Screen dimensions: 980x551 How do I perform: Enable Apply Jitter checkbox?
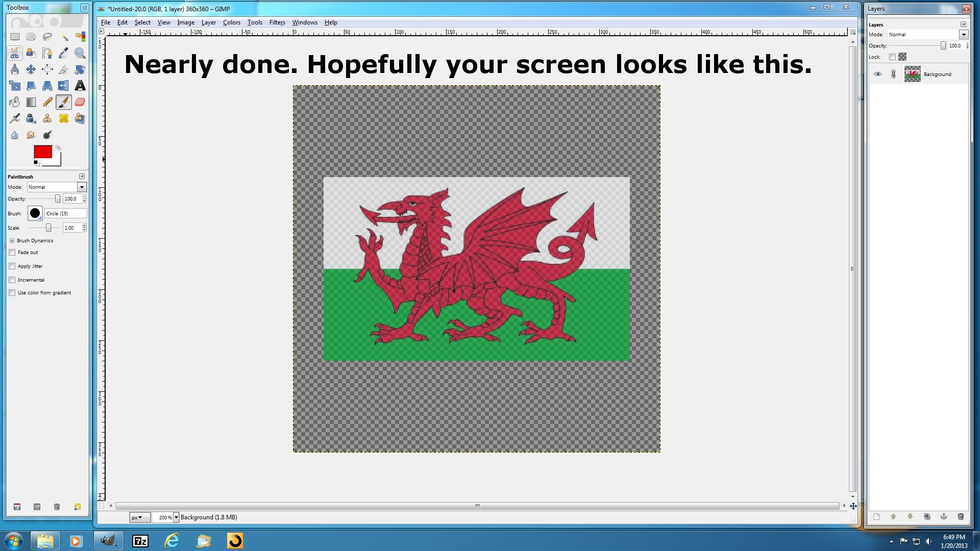(x=12, y=266)
